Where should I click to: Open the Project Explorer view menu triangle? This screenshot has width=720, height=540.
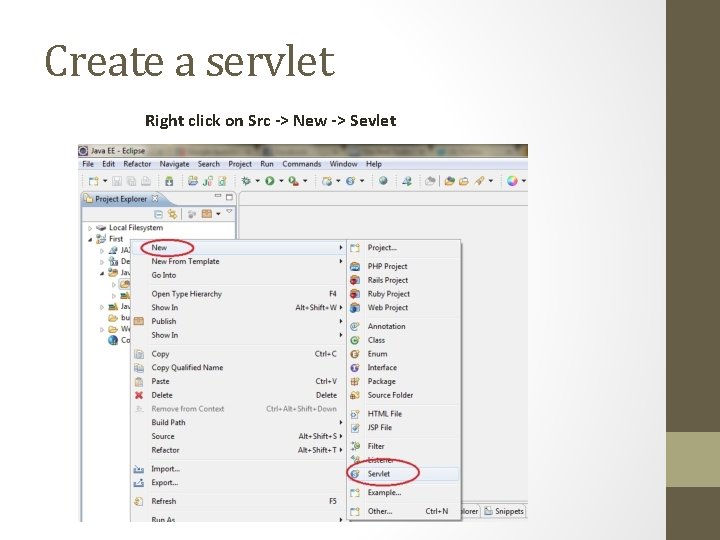click(229, 211)
